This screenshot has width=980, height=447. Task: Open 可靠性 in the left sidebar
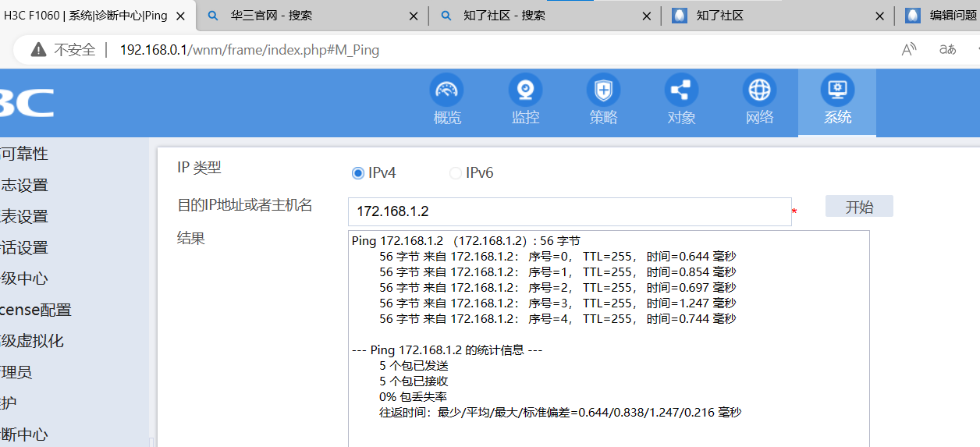(24, 154)
